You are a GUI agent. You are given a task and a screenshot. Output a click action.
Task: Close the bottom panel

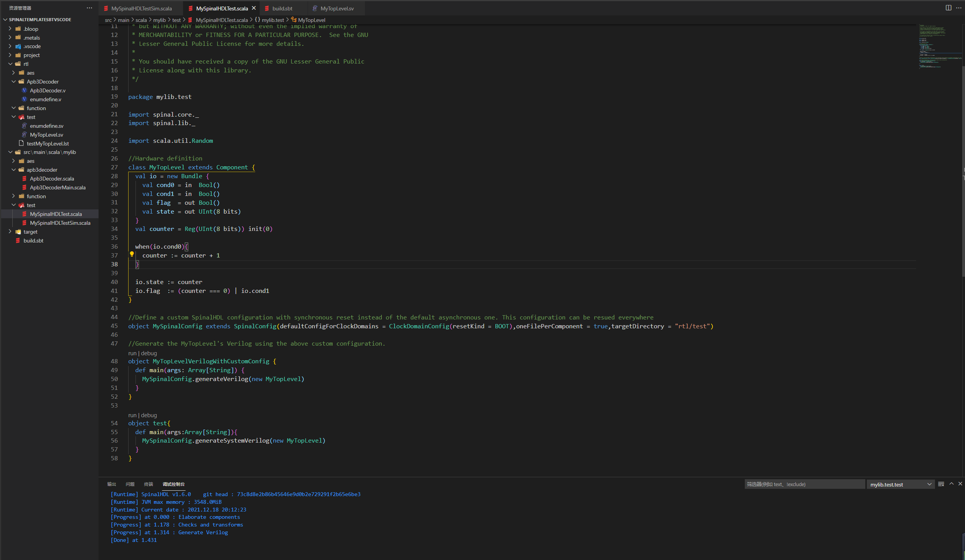(960, 484)
